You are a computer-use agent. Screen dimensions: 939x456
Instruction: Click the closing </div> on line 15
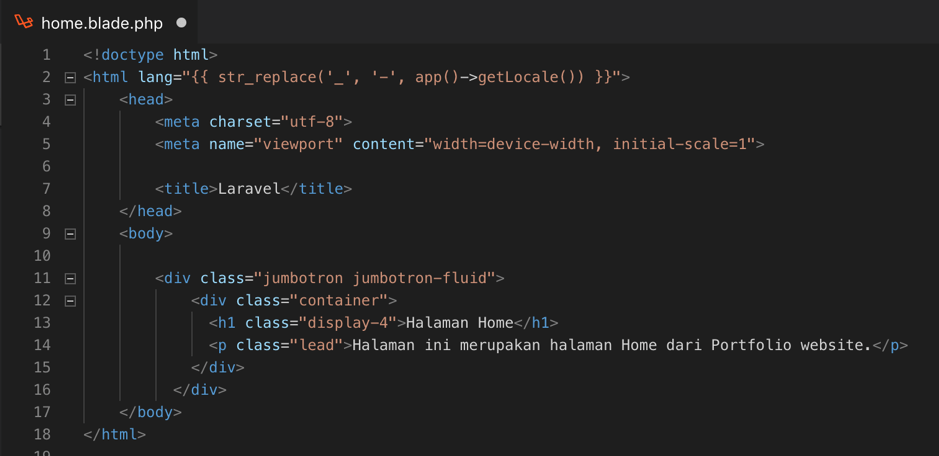click(217, 367)
